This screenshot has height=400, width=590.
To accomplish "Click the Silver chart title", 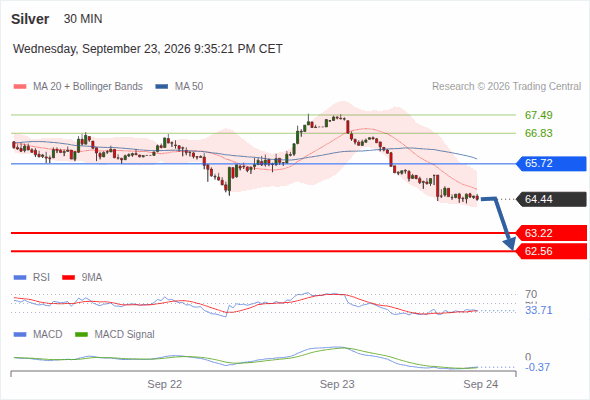I will coord(30,19).
